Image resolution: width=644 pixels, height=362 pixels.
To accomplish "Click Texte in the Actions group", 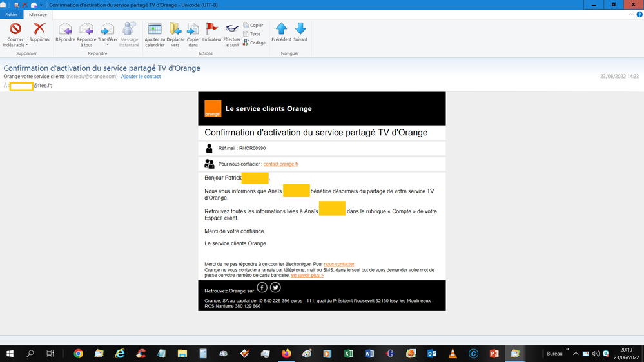I will point(252,34).
